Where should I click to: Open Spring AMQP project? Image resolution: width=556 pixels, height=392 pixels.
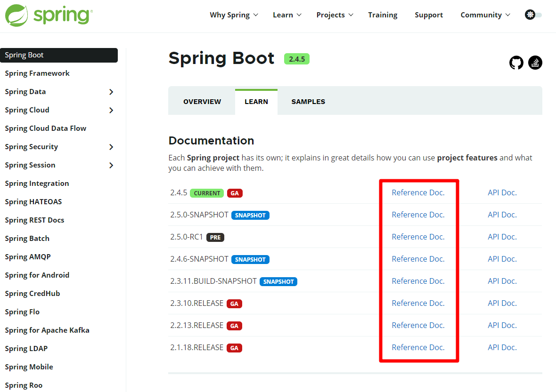pyautogui.click(x=28, y=257)
